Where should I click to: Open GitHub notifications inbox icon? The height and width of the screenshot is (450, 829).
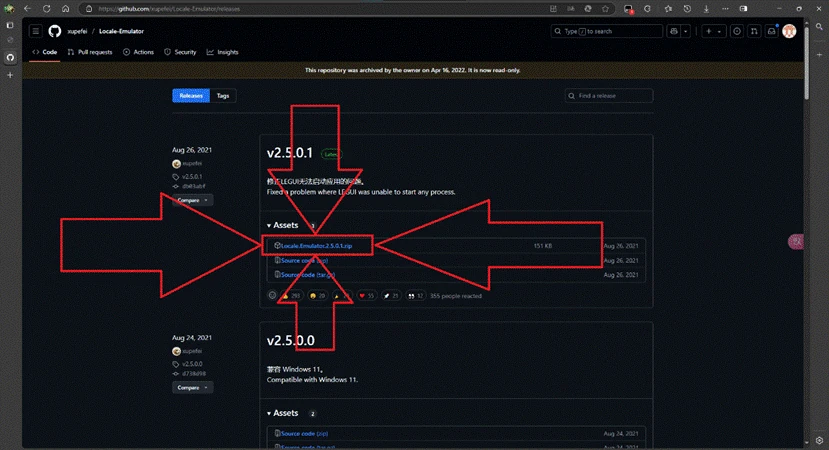(771, 31)
